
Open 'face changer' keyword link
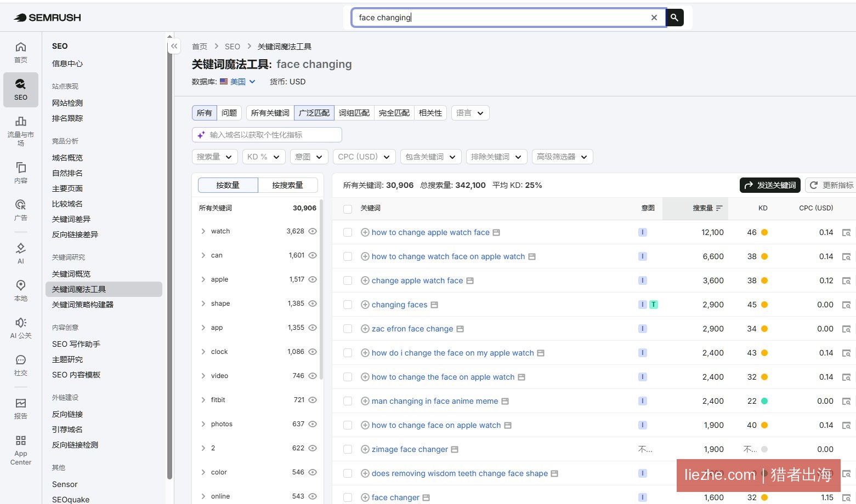click(395, 497)
